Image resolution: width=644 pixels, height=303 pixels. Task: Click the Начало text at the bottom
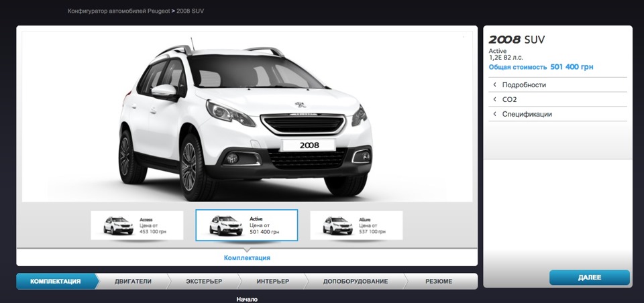[x=247, y=300]
